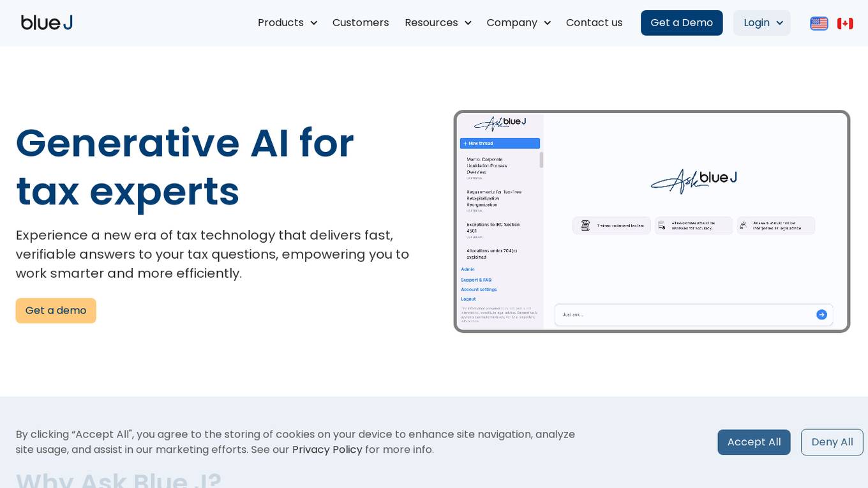This screenshot has width=868, height=488.
Task: Click the Ask Blue J logo in the preview sidebar
Action: (500, 123)
